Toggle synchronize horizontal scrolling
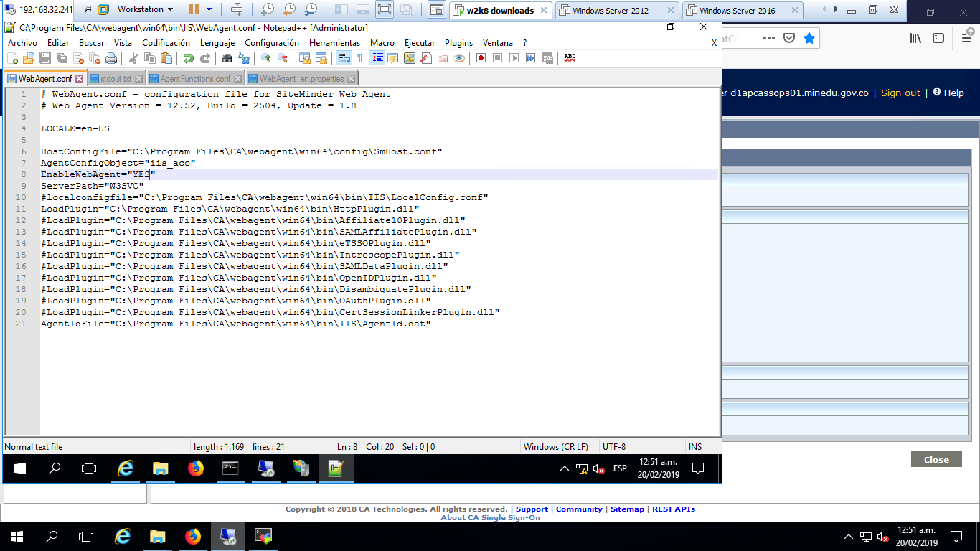Image resolution: width=980 pixels, height=551 pixels. point(321,58)
